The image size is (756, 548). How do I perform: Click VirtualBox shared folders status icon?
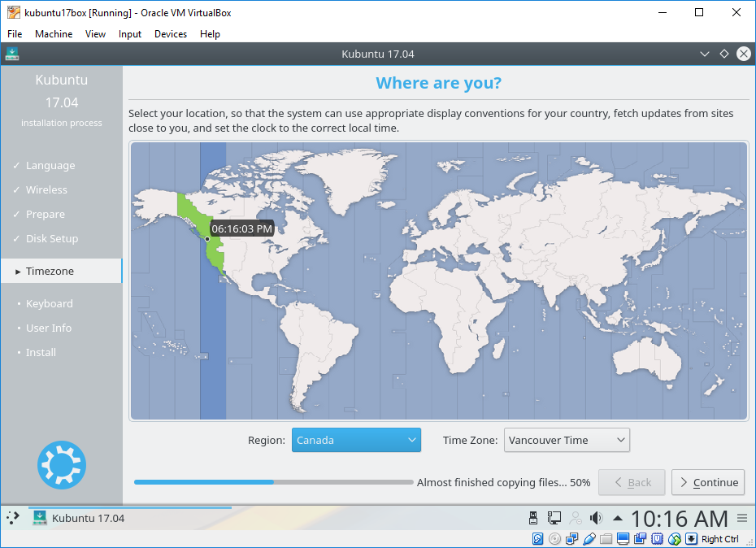coord(606,539)
